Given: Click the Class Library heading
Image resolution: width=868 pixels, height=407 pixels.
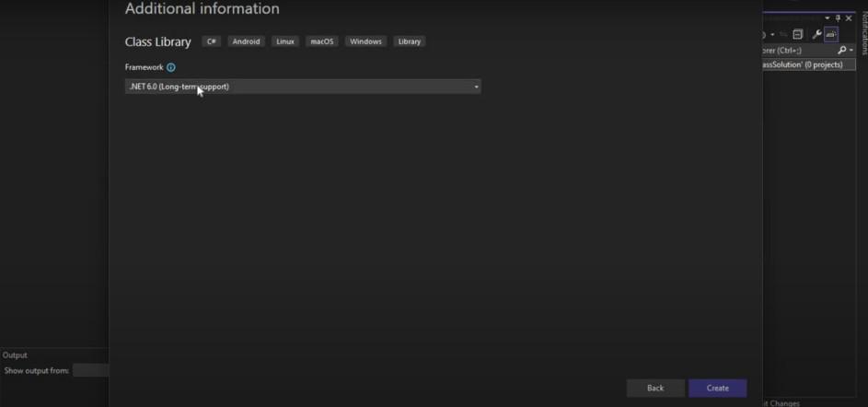Looking at the screenshot, I should (x=157, y=42).
